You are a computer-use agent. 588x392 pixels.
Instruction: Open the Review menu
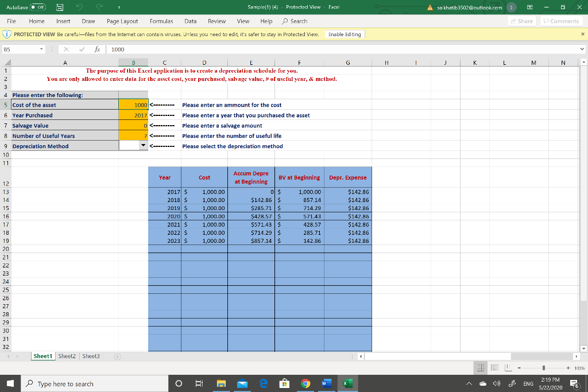click(x=216, y=21)
